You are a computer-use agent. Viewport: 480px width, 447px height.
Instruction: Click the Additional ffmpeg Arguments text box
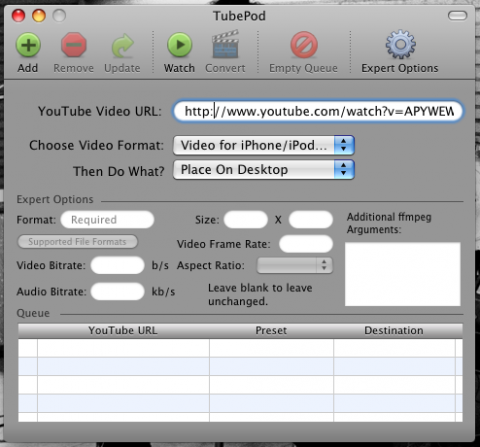tap(403, 274)
